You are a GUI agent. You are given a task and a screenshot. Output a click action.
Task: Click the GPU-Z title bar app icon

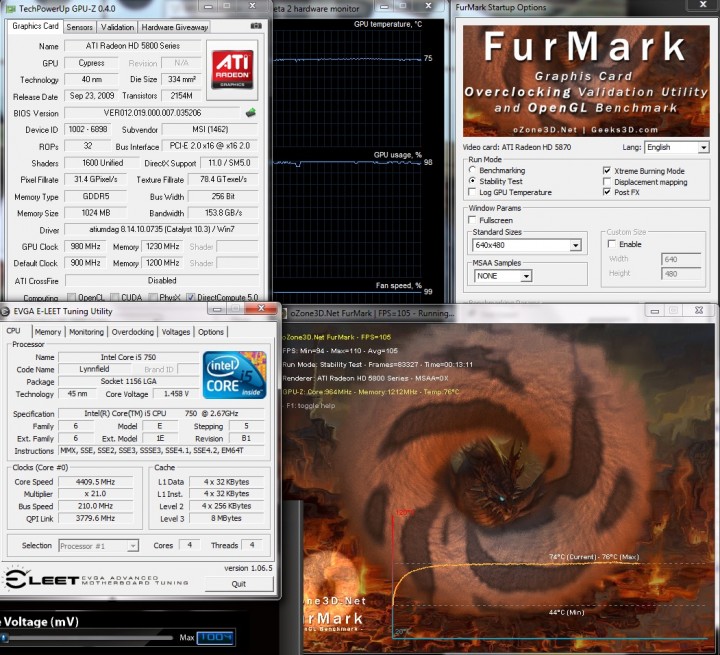coord(10,9)
